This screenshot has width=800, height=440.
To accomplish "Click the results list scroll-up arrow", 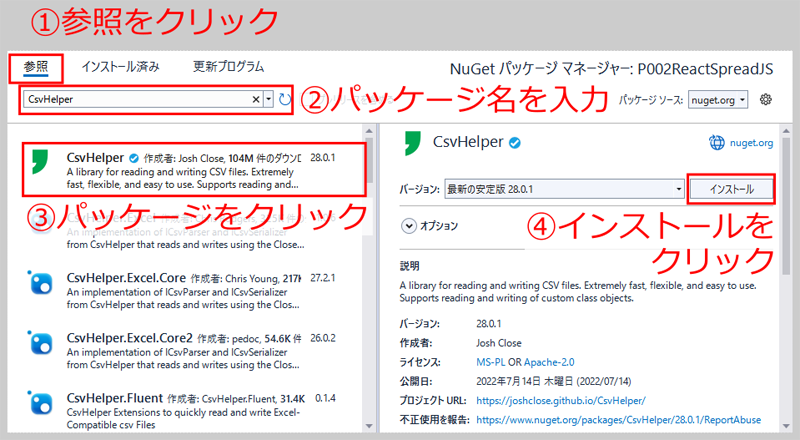I will pyautogui.click(x=369, y=132).
